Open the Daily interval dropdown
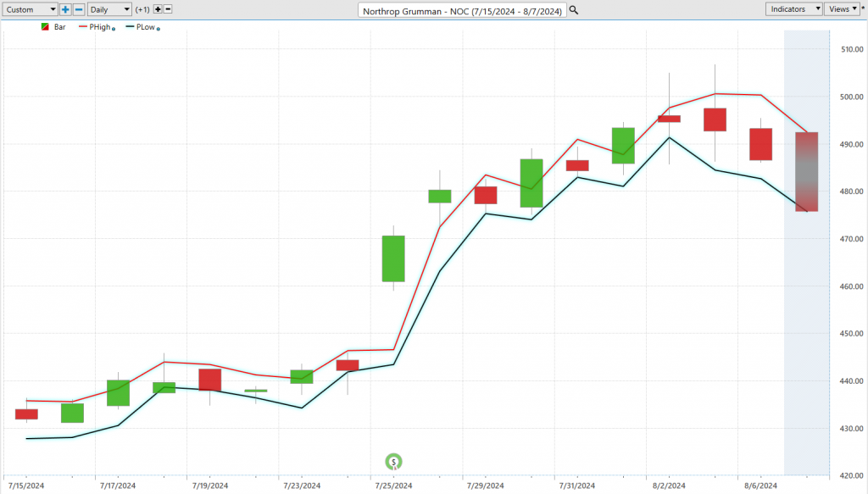 pos(109,9)
